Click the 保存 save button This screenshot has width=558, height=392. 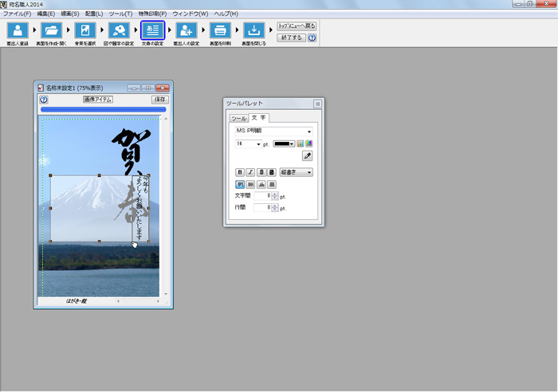pos(159,100)
